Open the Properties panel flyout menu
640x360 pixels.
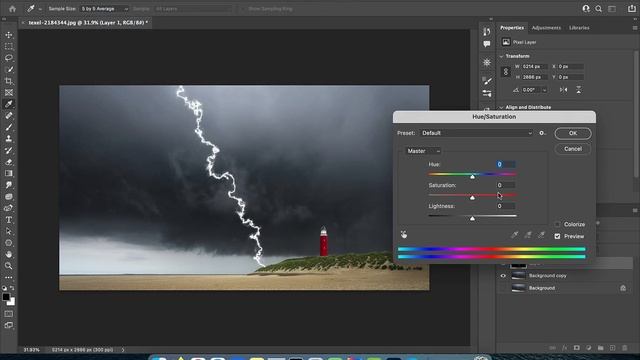coord(635,28)
